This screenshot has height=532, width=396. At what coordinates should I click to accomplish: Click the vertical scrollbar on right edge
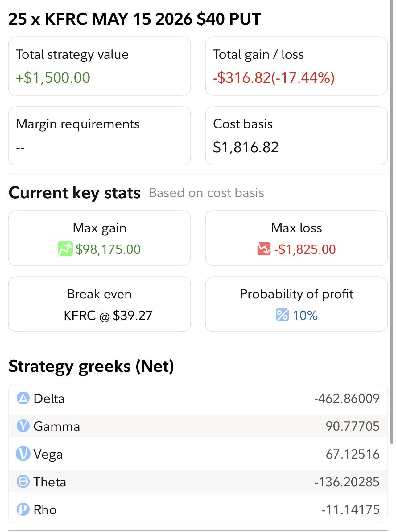click(x=392, y=216)
